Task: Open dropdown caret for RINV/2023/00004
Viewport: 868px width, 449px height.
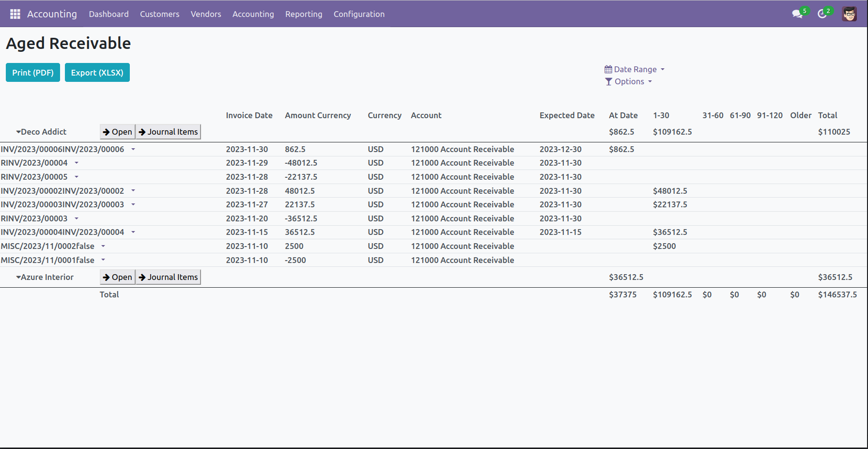Action: [x=77, y=163]
